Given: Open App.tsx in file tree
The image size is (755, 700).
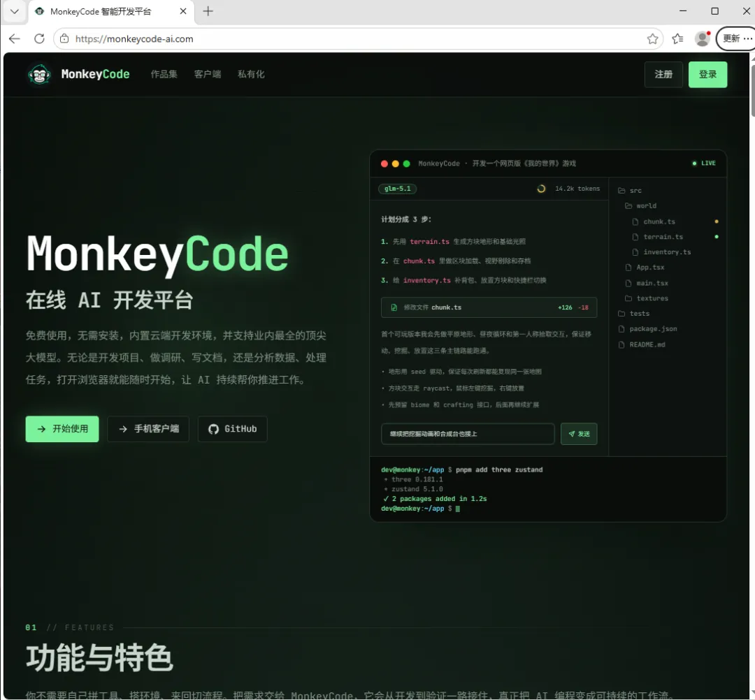Looking at the screenshot, I should click(645, 268).
